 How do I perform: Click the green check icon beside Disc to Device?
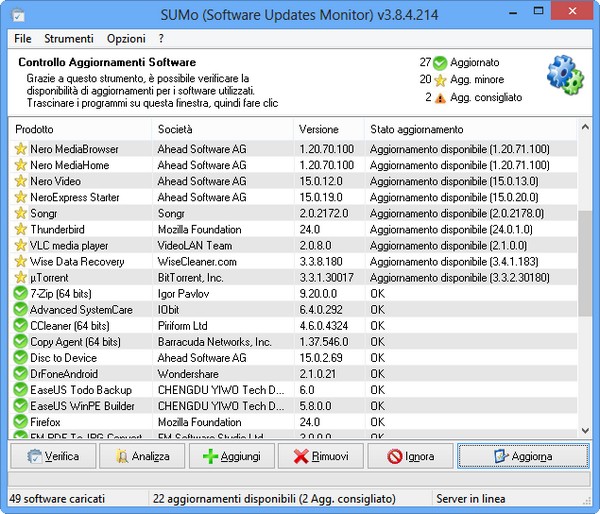coord(20,357)
